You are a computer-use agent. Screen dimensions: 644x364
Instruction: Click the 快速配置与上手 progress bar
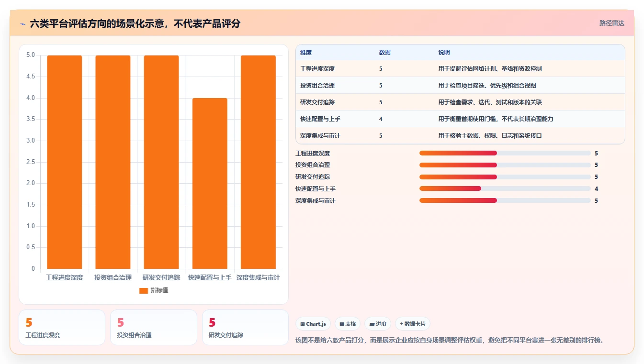click(505, 189)
